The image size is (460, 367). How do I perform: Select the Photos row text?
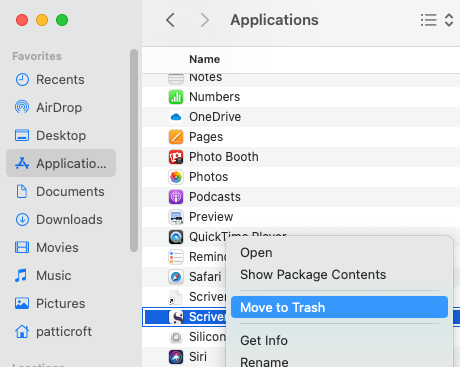[209, 177]
